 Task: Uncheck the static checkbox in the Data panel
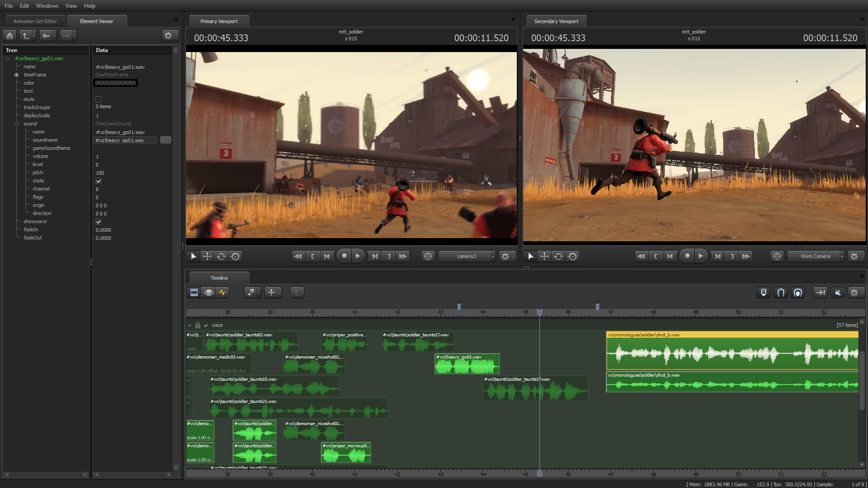tap(99, 181)
